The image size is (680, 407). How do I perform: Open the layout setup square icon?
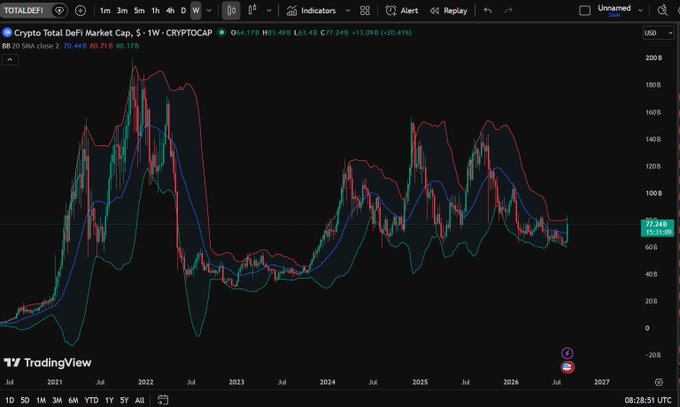(x=585, y=10)
